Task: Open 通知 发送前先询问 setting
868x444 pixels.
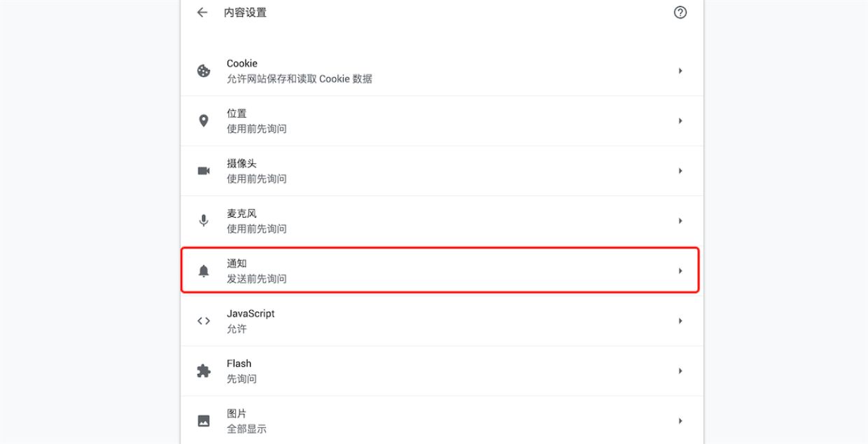Action: click(x=440, y=270)
